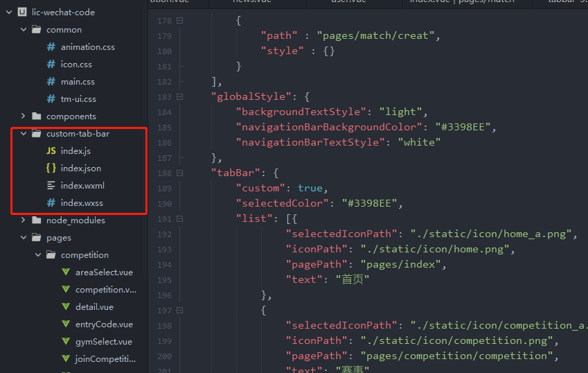588x373 pixels.
Task: Click CSS hash icon of main.css
Action: tap(51, 81)
